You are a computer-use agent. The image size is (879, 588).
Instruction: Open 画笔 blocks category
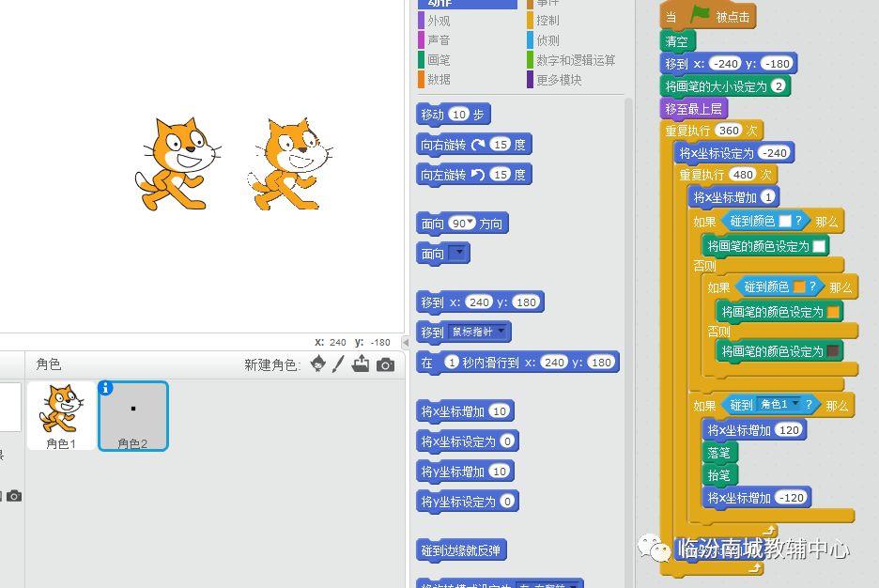pos(439,60)
